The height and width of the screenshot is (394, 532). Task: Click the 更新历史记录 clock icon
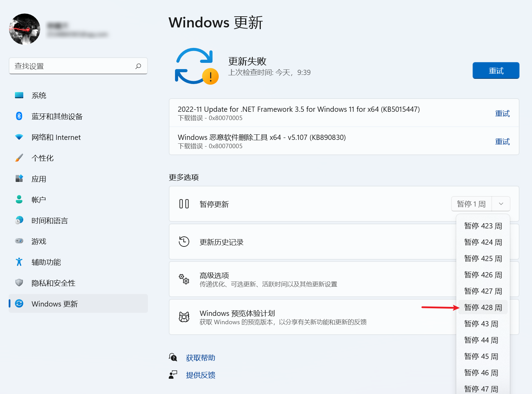tap(184, 241)
